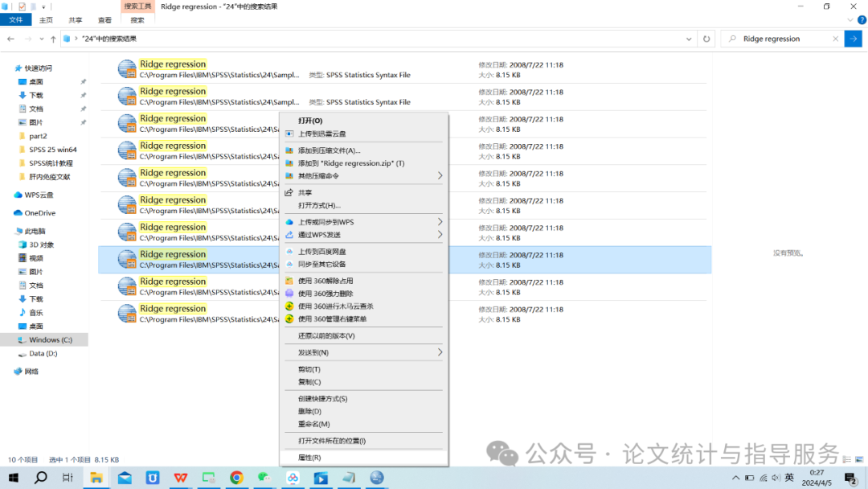Open the Mail app from the taskbar
Viewport: 868px width, 489px height.
(125, 478)
